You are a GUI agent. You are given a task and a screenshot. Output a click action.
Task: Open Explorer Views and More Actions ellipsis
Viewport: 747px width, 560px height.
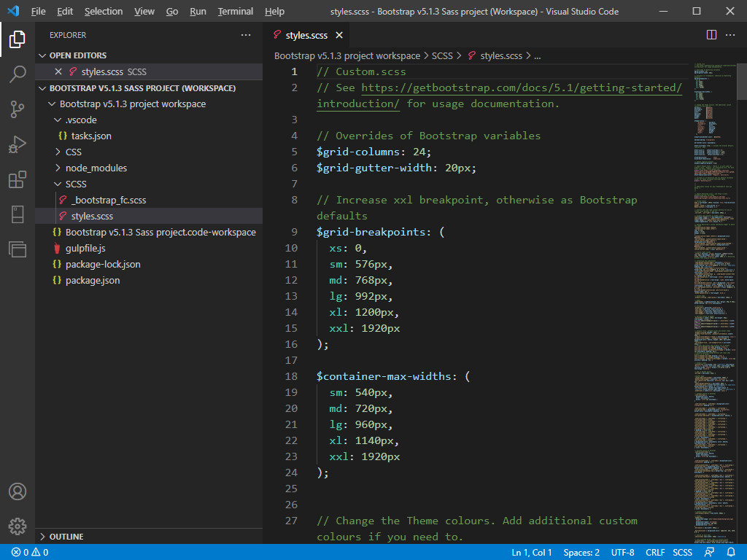pyautogui.click(x=245, y=35)
